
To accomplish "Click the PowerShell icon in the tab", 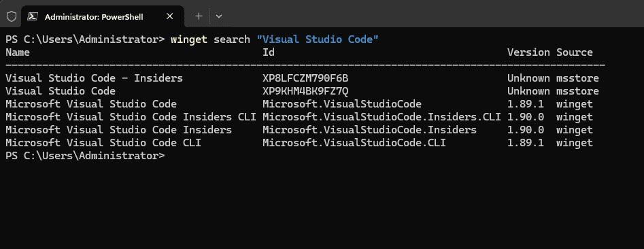I will coord(33,16).
